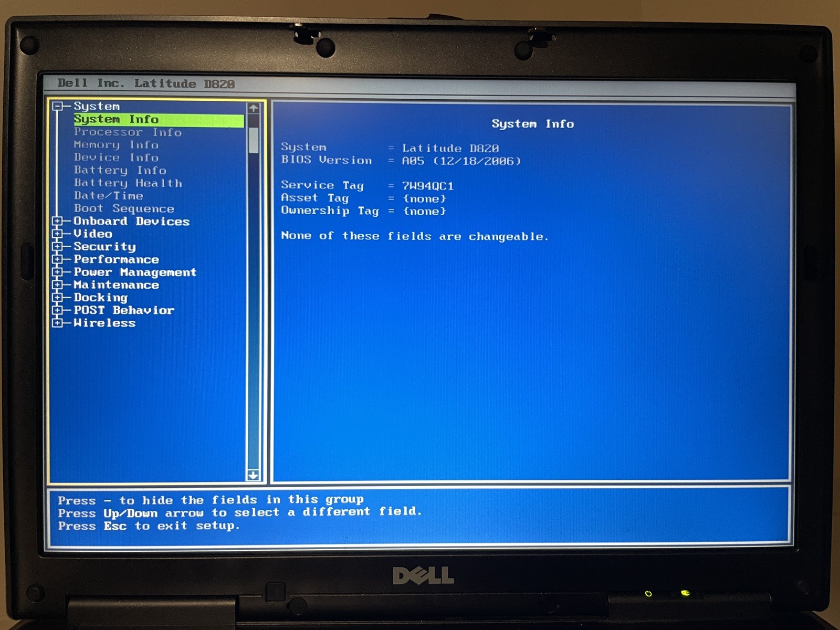
Task: Select the POST Behavior label
Action: pos(124,310)
